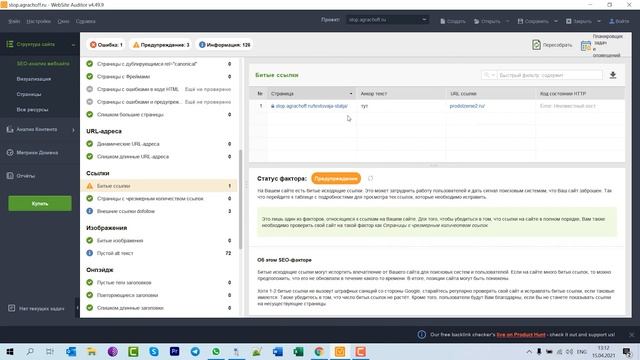Open Premiere Pro from the taskbar

click(174, 351)
